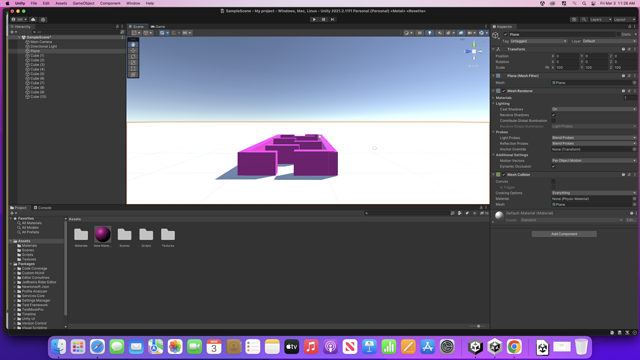Collapse SampleScene in Hierarchy
This screenshot has height=360, width=640.
click(19, 37)
